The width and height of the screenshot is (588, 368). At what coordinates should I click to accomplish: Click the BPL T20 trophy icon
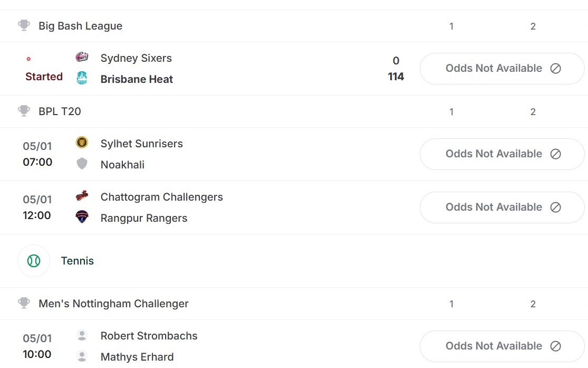(x=23, y=111)
